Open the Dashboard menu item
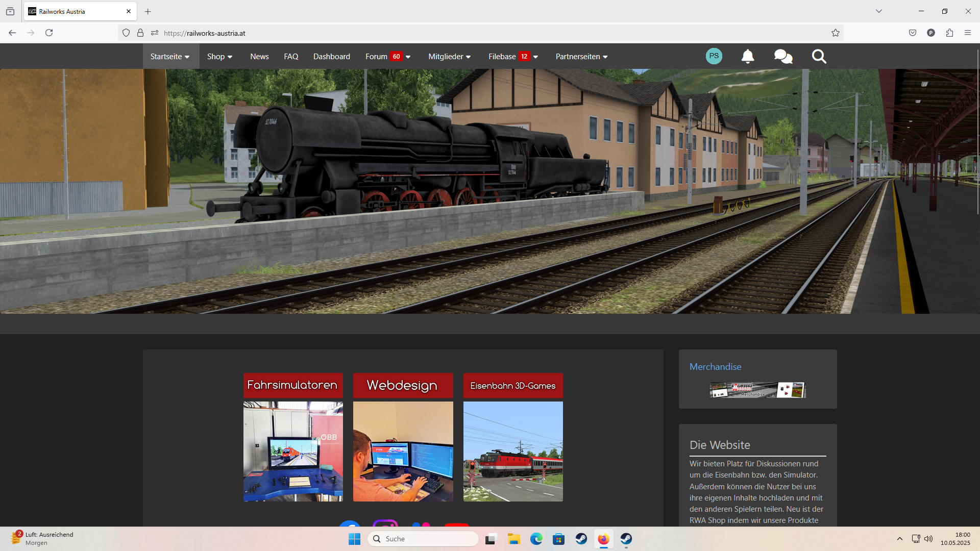The height and width of the screenshot is (551, 980). click(332, 57)
